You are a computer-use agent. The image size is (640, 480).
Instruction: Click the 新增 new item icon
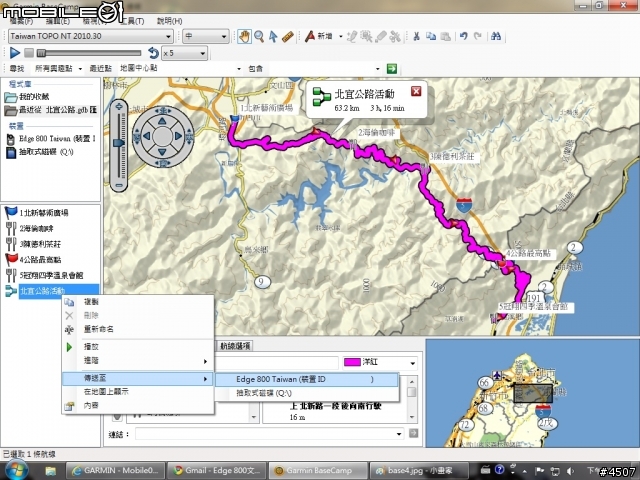coord(310,36)
